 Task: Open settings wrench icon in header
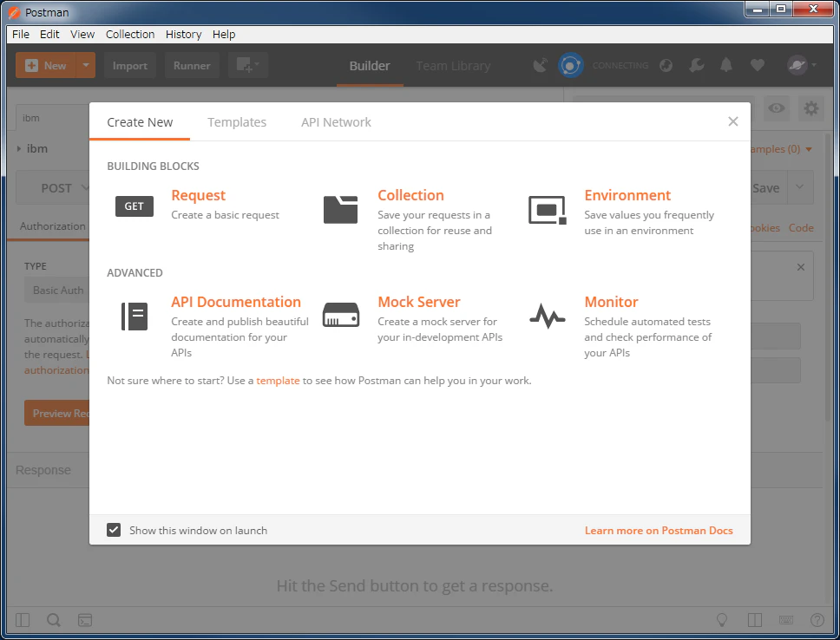pyautogui.click(x=697, y=65)
